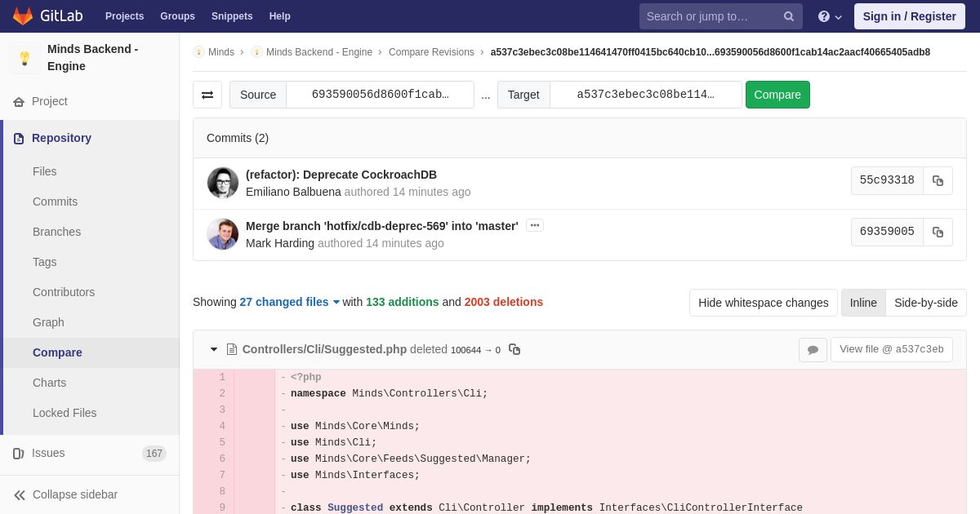
Task: Open the help question mark menu
Action: [x=830, y=16]
